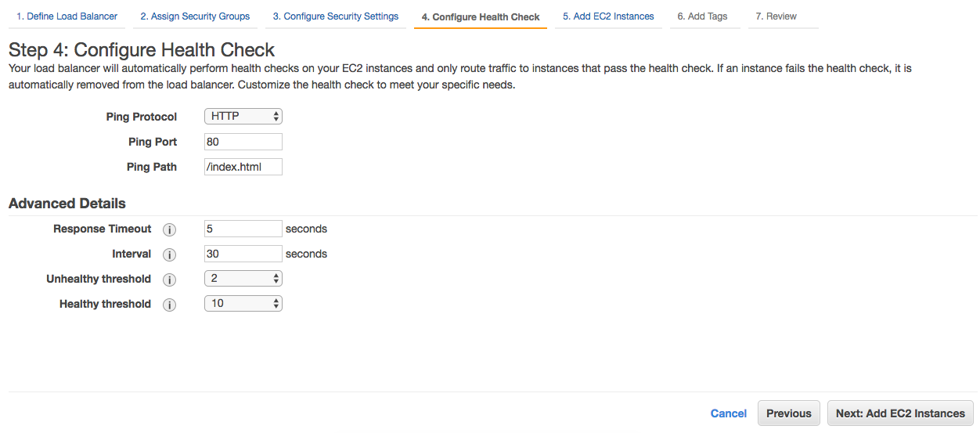The image size is (980, 433).
Task: Click the Unhealthy threshold info icon
Action: click(169, 280)
